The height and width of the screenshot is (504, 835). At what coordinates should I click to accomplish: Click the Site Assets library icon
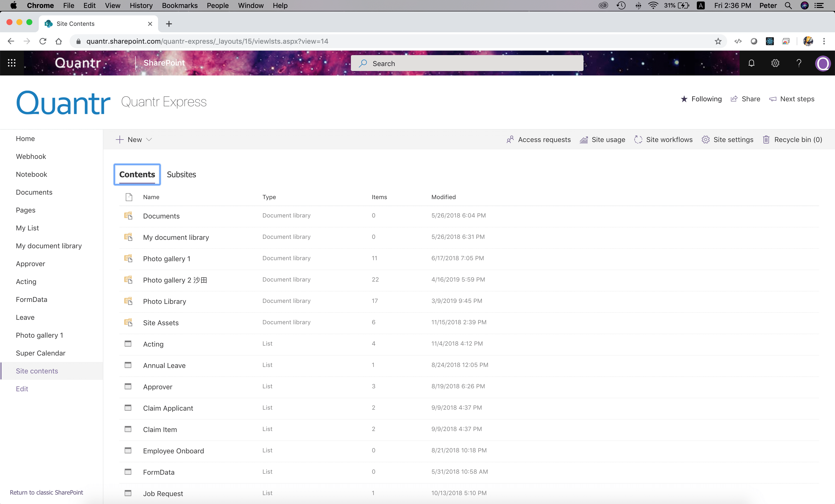pos(128,322)
